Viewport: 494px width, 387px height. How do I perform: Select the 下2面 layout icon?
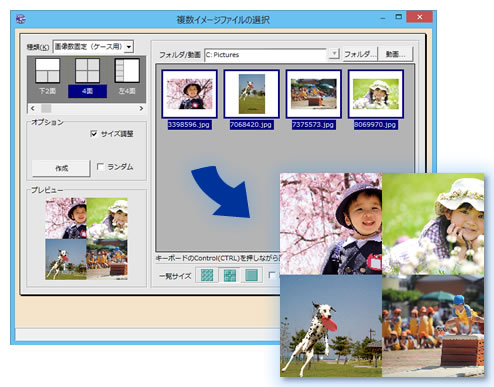[x=47, y=71]
